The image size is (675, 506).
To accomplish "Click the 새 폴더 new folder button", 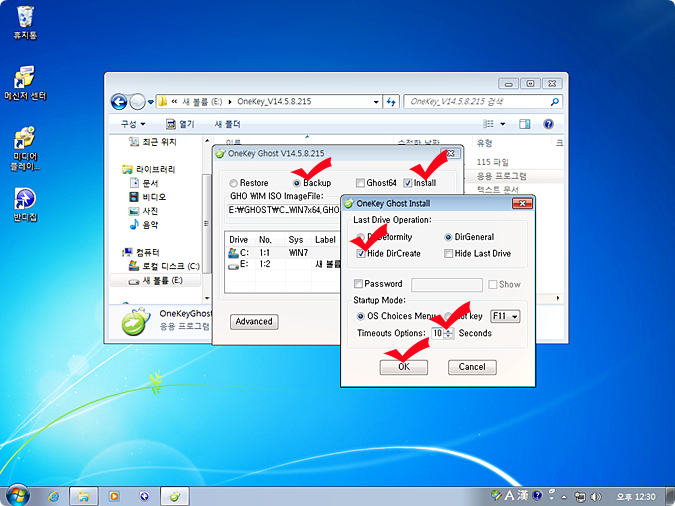I will 227,124.
